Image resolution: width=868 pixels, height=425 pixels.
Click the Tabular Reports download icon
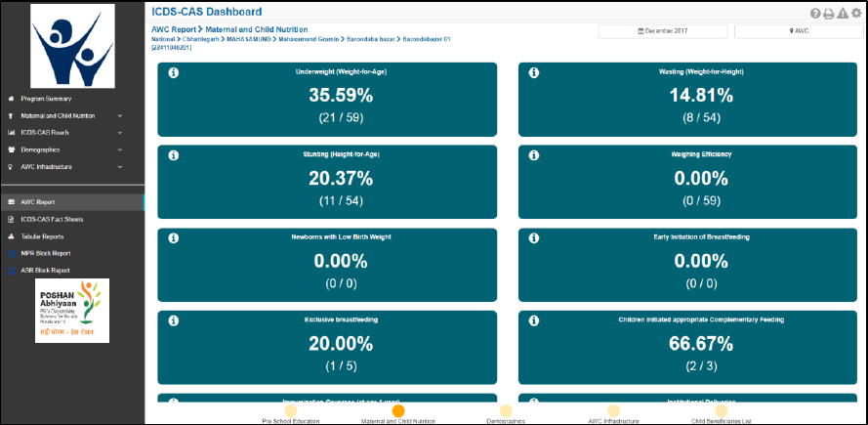[11, 236]
